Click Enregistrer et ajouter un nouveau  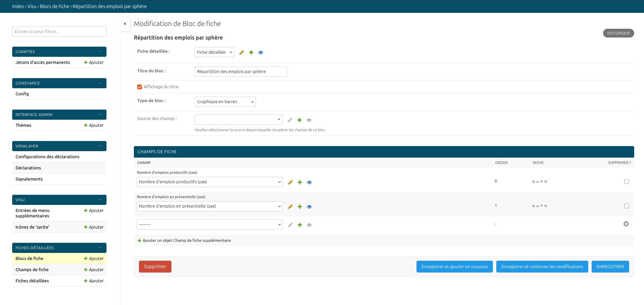(455, 266)
